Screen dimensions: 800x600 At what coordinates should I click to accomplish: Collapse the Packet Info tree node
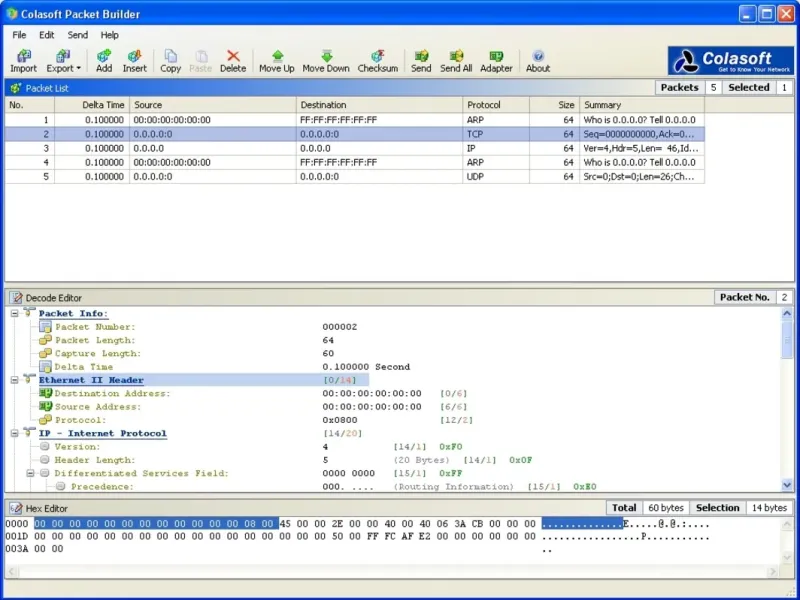[x=15, y=313]
